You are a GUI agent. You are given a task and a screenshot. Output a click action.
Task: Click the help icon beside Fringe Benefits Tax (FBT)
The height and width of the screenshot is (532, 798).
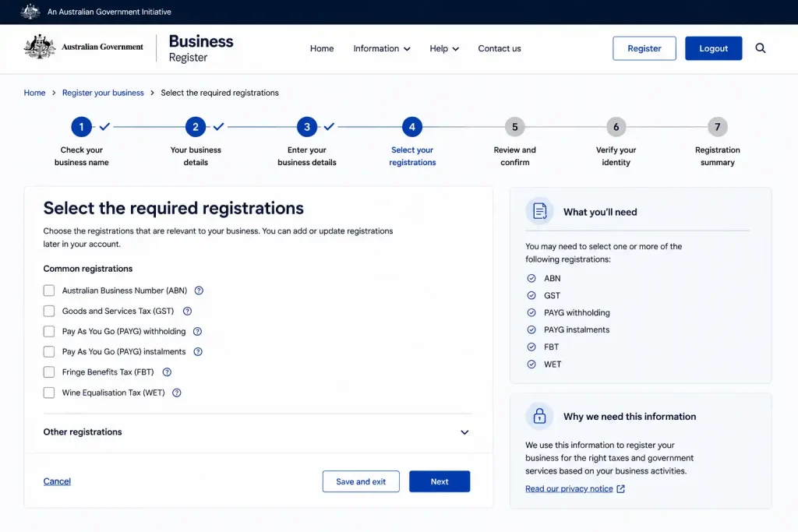tap(167, 372)
